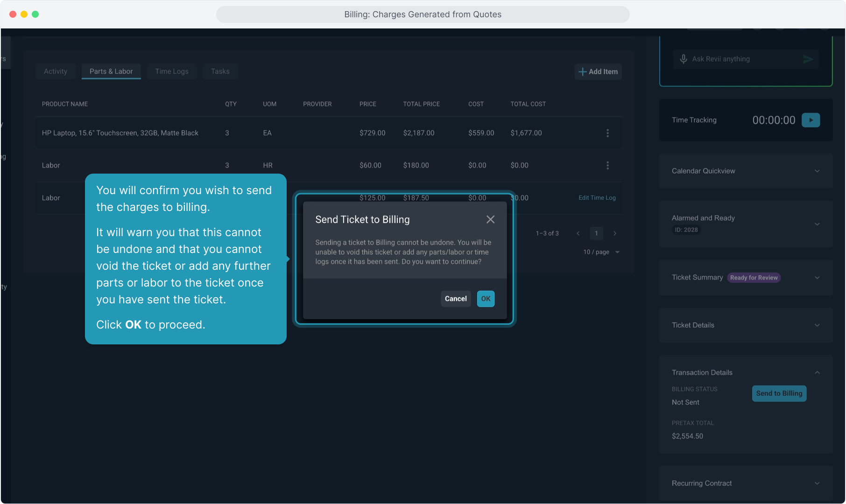Collapse the Transaction Details panel
This screenshot has height=504, width=846.
(817, 372)
